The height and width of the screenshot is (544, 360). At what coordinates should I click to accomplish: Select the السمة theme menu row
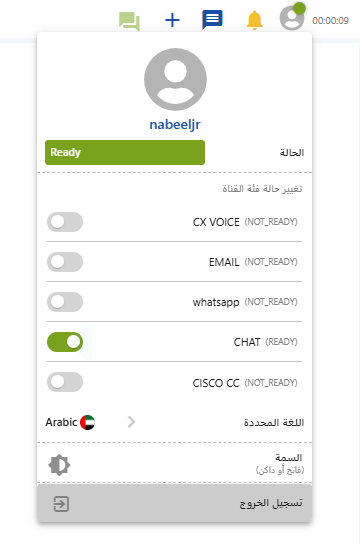[174, 464]
